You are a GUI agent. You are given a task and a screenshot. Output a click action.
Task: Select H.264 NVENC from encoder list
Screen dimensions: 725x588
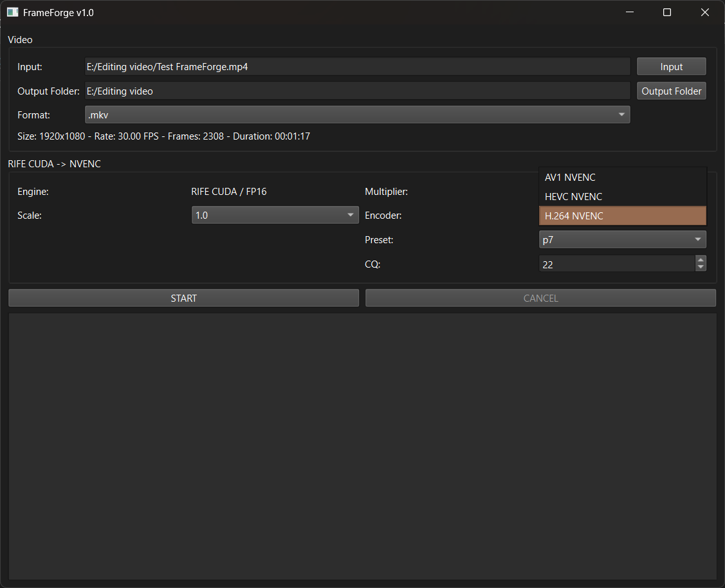622,216
